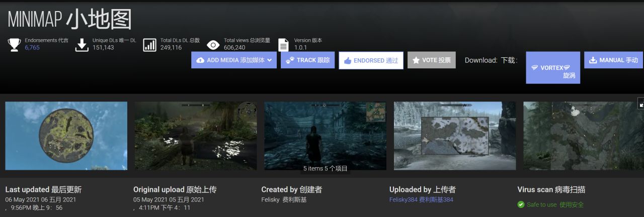The height and width of the screenshot is (217, 644).
Task: Open the dark village character thumbnail
Action: (x=325, y=136)
